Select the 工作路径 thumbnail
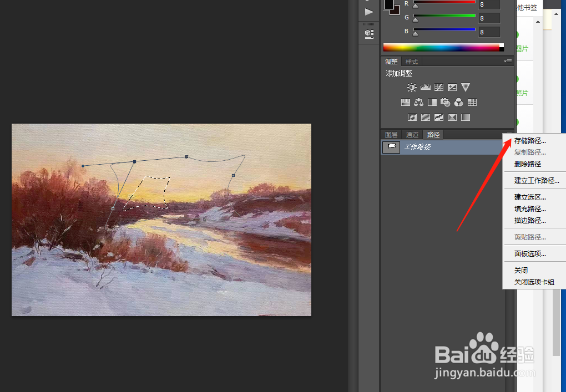This screenshot has height=392, width=566. coord(391,147)
